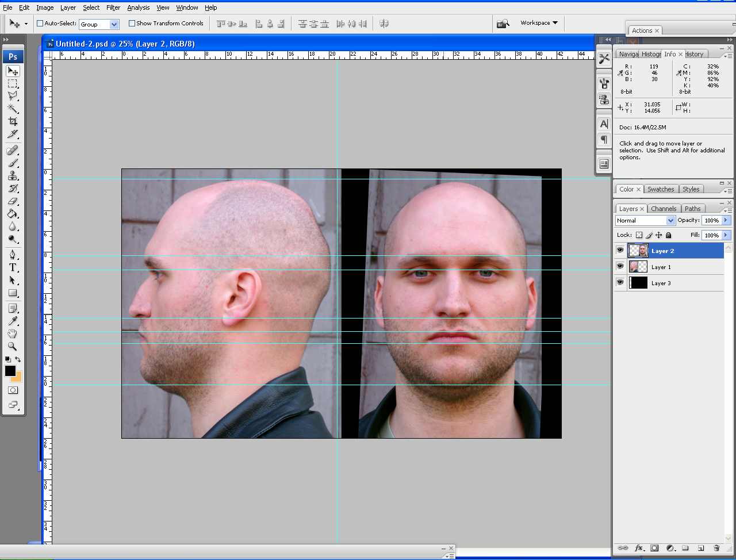Open the Filter menu

(113, 7)
